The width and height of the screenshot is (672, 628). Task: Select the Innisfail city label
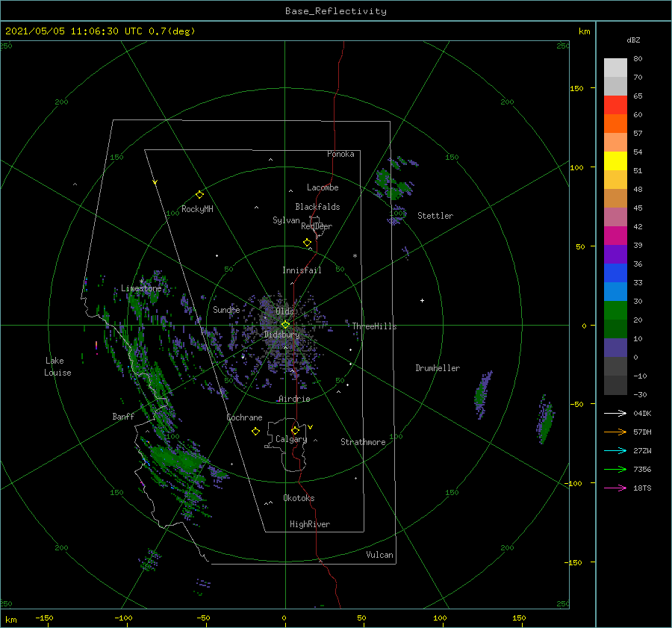coord(302,270)
